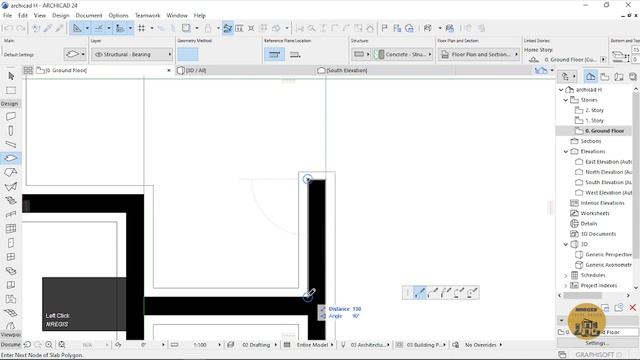
Task: Click the Undo icon
Action: 9,28
